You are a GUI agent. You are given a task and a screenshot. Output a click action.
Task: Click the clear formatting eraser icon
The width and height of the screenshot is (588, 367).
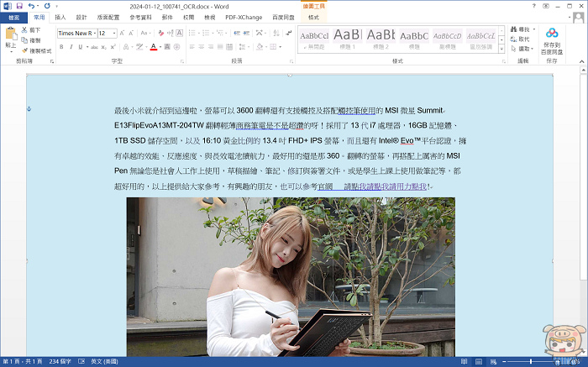click(161, 34)
